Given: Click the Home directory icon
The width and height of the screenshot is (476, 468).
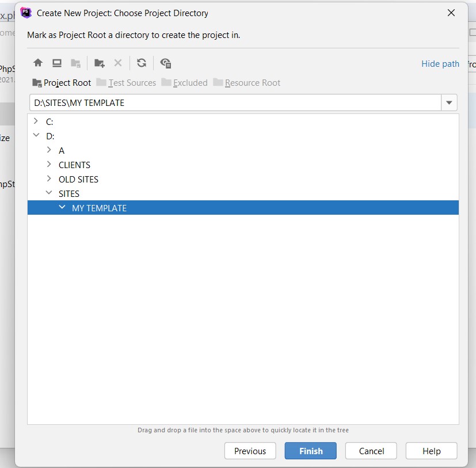Looking at the screenshot, I should 38,63.
